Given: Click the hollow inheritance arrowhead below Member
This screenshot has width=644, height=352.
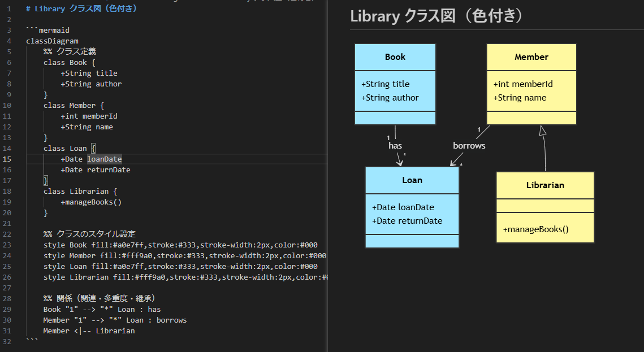Looking at the screenshot, I should (543, 131).
